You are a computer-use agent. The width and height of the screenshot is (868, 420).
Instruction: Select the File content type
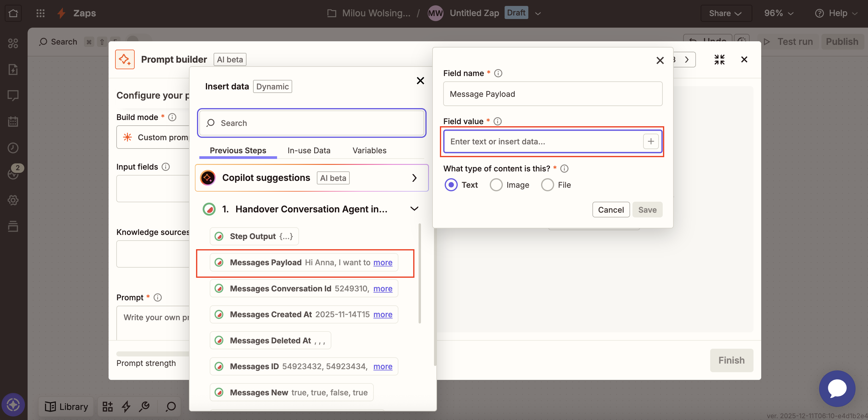[547, 185]
